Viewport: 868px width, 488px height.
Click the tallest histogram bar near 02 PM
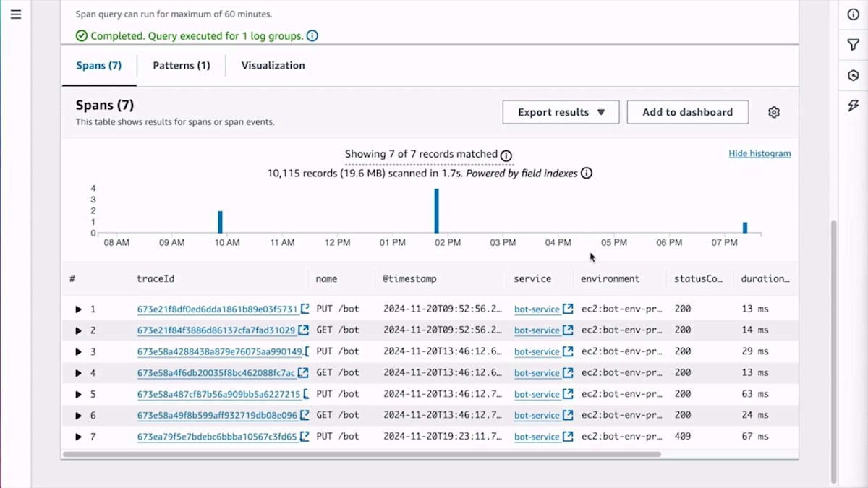[x=436, y=210]
